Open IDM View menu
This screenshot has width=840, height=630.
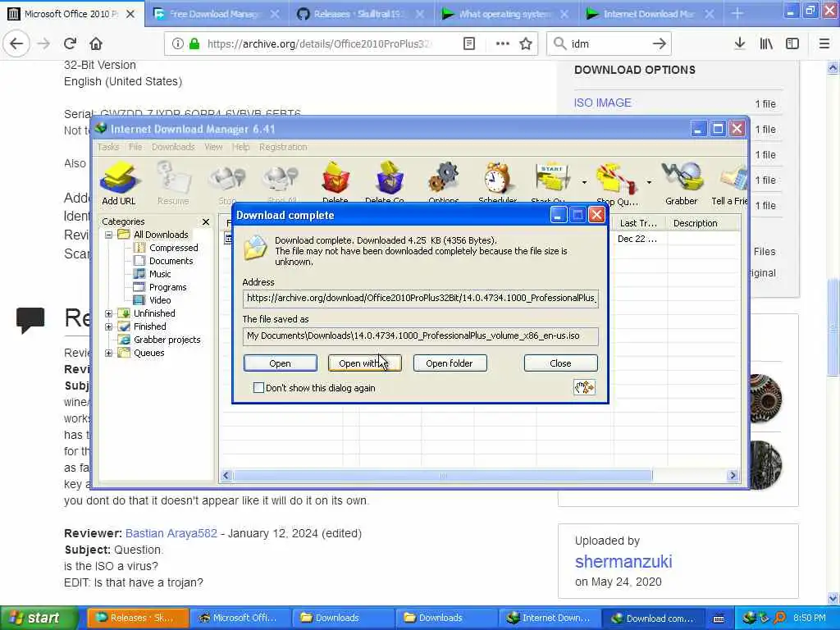[x=213, y=147]
